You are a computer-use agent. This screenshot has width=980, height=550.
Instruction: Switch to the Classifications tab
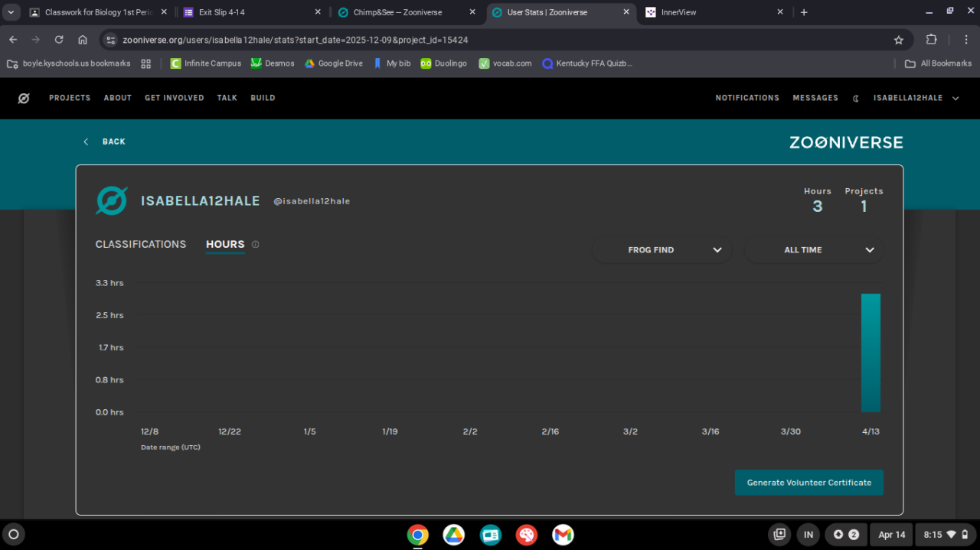click(x=141, y=244)
